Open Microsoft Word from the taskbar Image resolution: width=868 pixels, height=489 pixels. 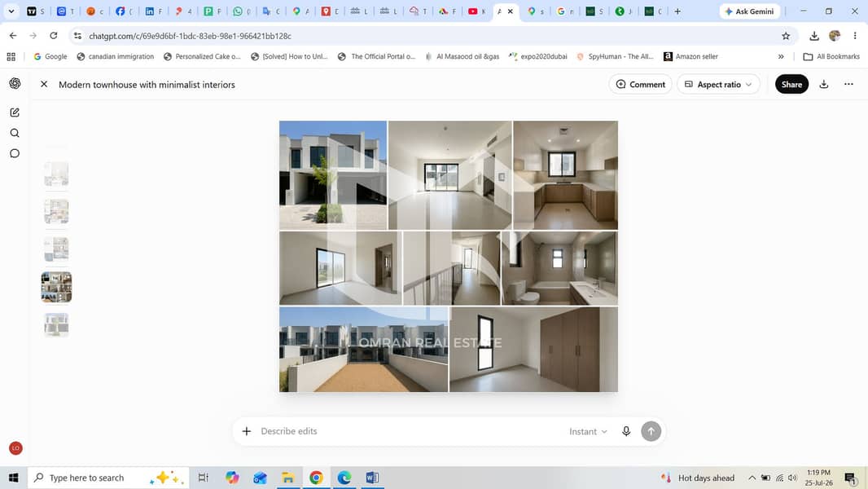click(372, 478)
